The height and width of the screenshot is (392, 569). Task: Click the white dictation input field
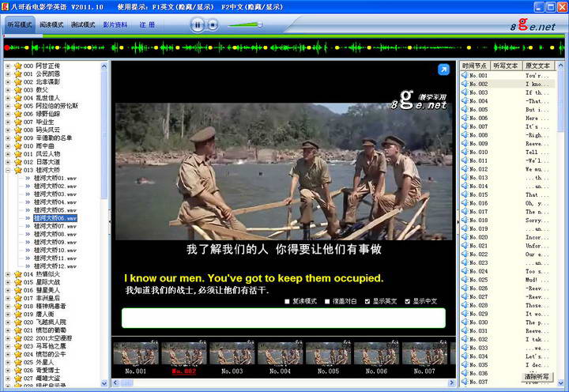[x=284, y=318]
